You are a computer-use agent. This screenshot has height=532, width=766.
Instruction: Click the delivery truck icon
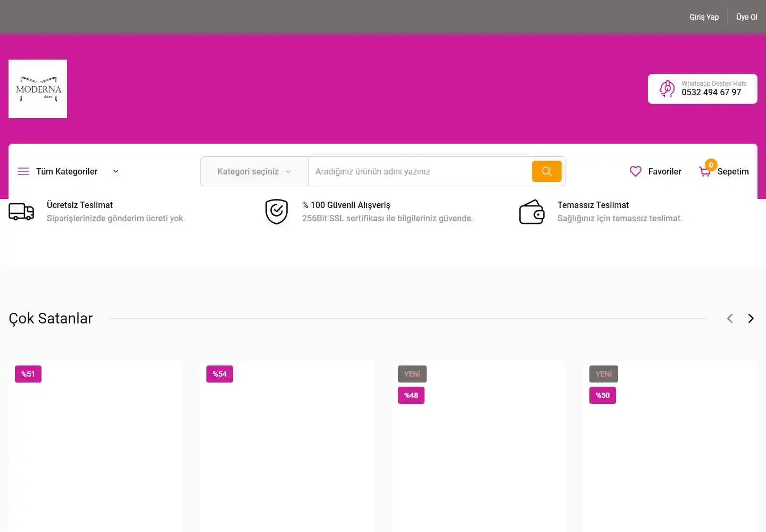pos(21,212)
